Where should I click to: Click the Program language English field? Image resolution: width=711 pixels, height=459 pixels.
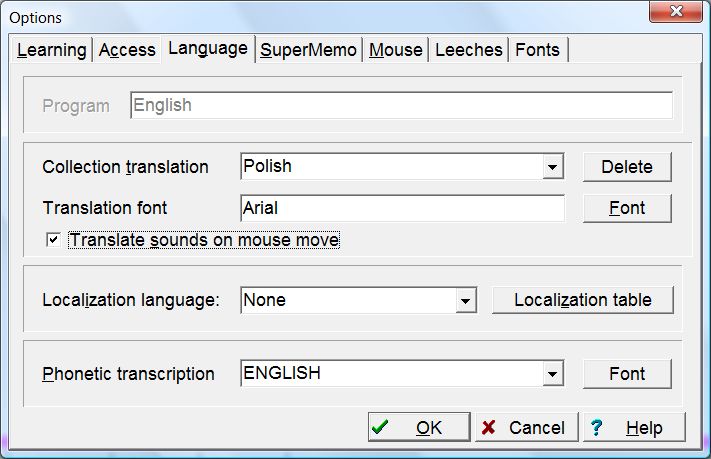click(x=401, y=105)
